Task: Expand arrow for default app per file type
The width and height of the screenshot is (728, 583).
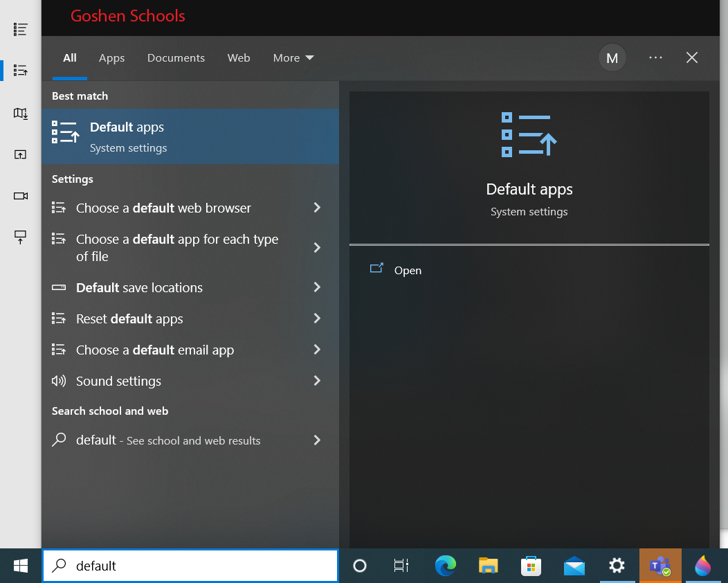Action: (x=317, y=248)
